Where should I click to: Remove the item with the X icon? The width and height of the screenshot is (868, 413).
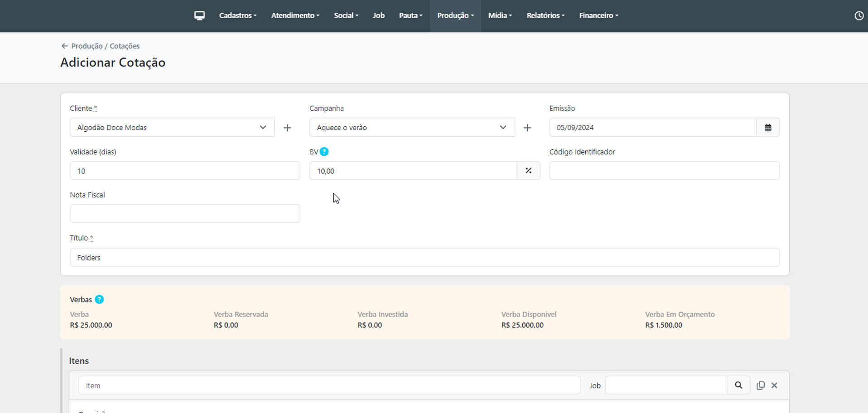(774, 385)
